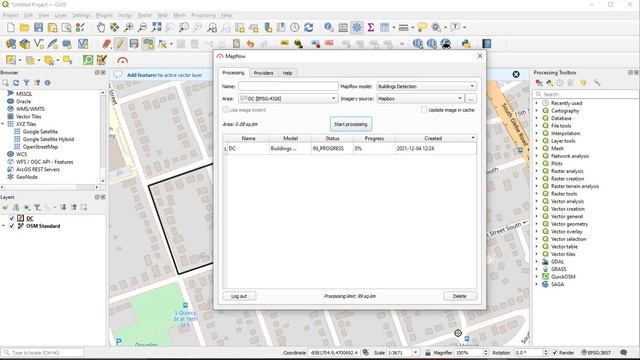This screenshot has width=640, height=360.
Task: Click the Zoom Out magnifier tool
Action: point(142,27)
